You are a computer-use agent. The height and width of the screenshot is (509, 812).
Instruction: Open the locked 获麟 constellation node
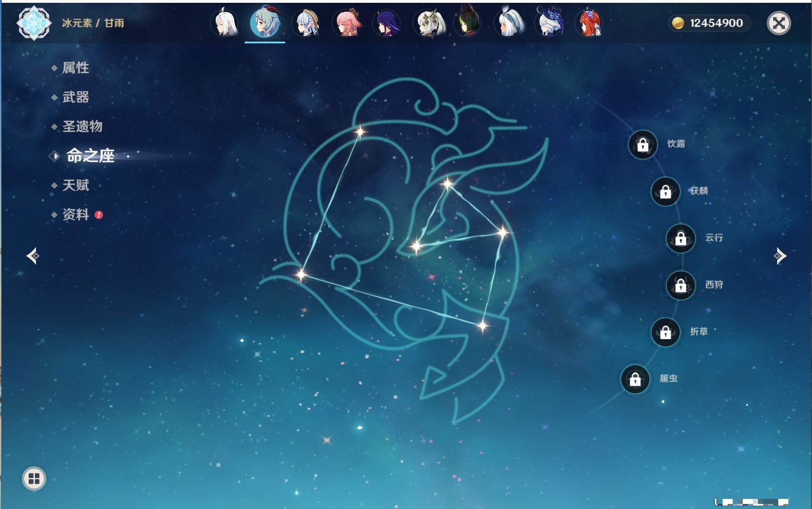(666, 192)
